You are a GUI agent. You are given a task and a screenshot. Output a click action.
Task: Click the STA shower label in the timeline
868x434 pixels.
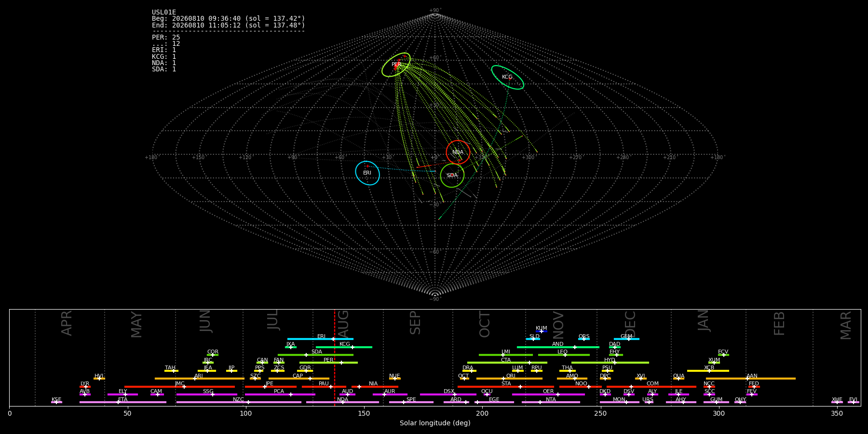[506, 384]
